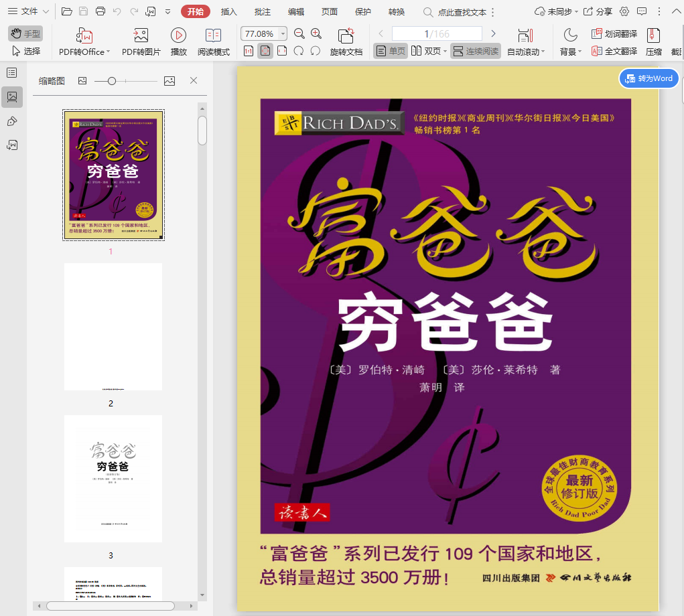Switch to 转换 tab

pyautogui.click(x=397, y=12)
